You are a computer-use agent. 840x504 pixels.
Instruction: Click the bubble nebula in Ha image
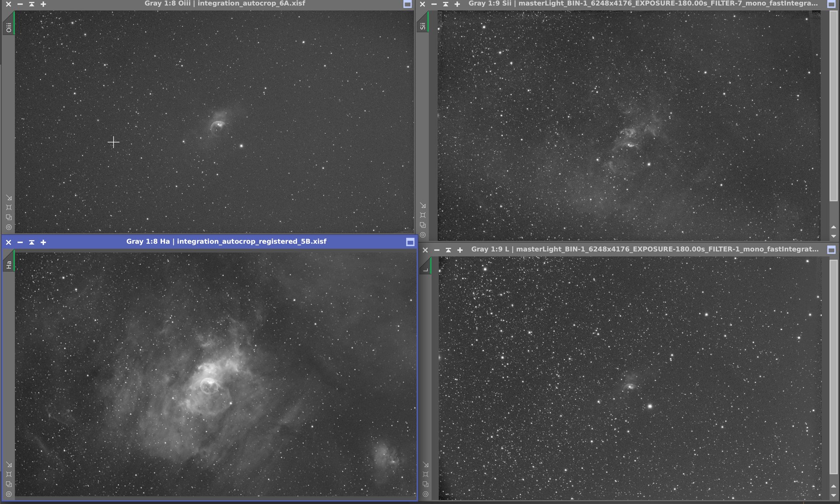(x=209, y=386)
